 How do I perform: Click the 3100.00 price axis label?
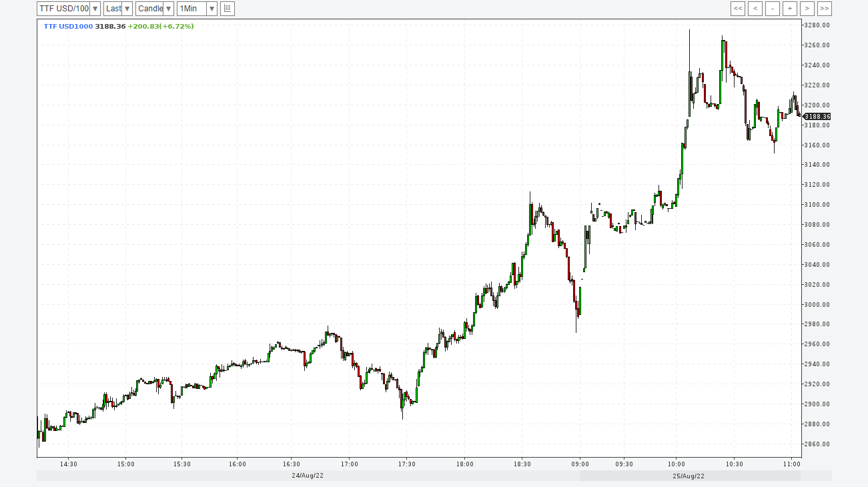click(x=817, y=205)
